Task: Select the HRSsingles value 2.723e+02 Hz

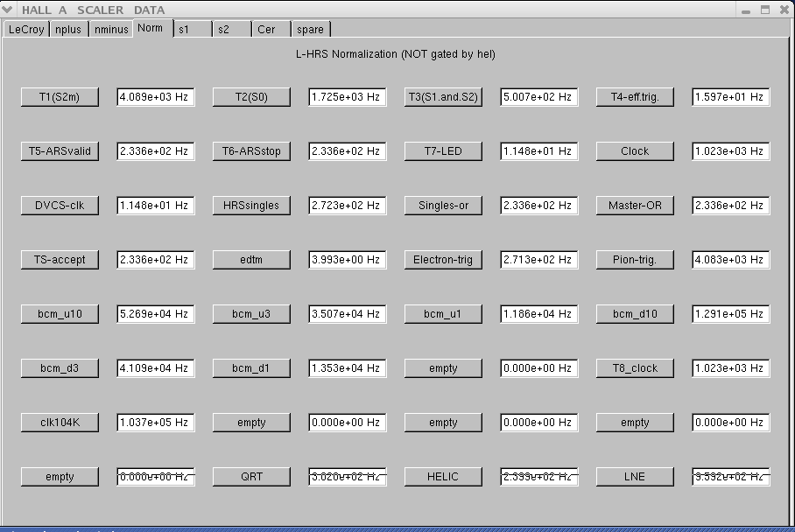Action: pos(348,206)
